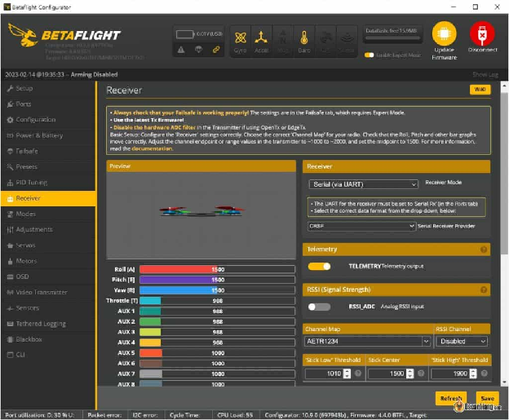Click the Telemetry help question icon
The width and height of the screenshot is (509, 420).
tap(484, 250)
